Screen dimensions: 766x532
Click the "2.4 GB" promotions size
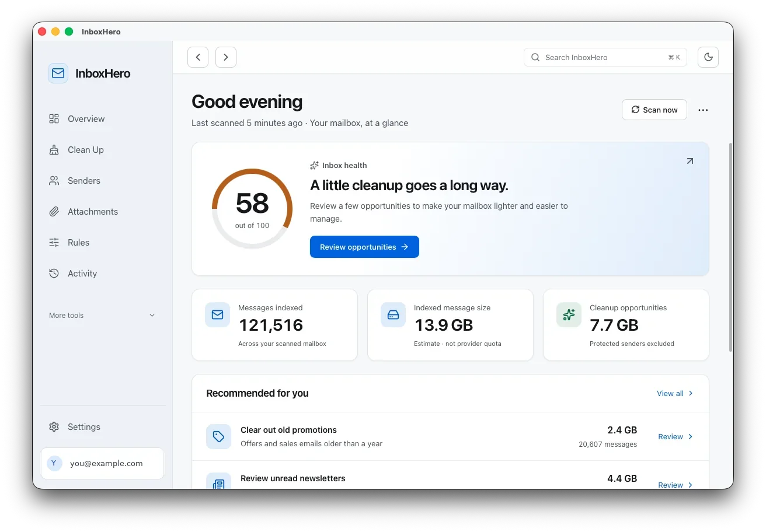tap(622, 430)
